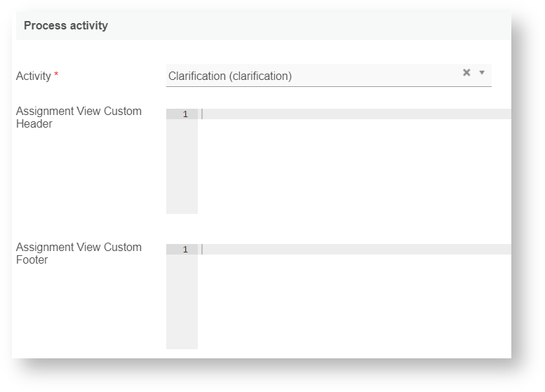The width and height of the screenshot is (545, 392).
Task: Click empty gutter below line 1 in Header editor
Action: click(182, 168)
